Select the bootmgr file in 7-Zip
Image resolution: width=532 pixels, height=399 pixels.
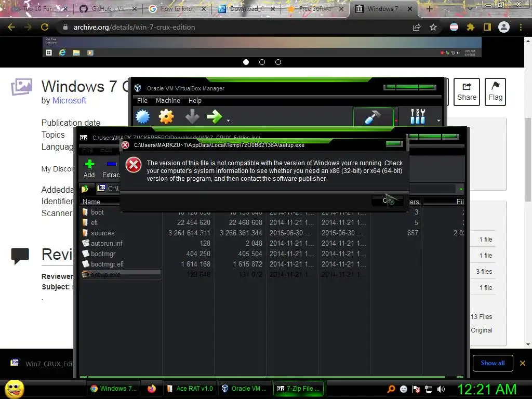(x=103, y=254)
